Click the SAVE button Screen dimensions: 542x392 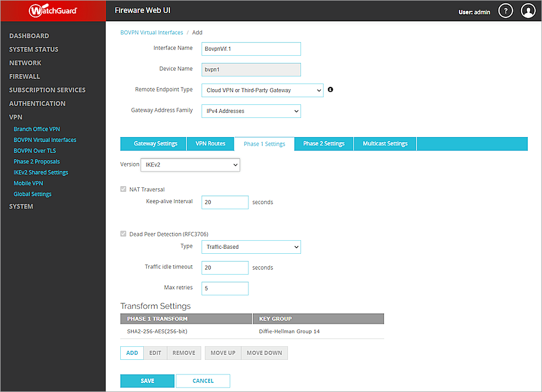click(x=147, y=381)
